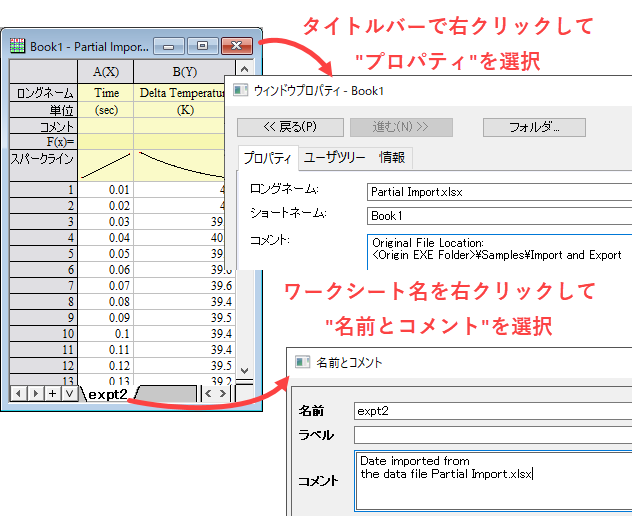Select row header 1

point(44,189)
